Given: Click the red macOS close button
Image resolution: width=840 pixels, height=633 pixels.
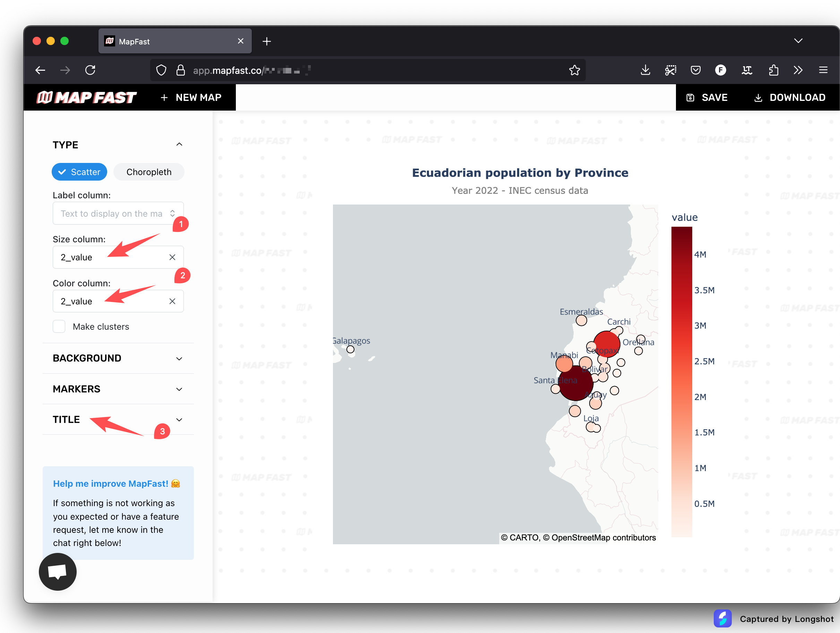Looking at the screenshot, I should pos(37,41).
